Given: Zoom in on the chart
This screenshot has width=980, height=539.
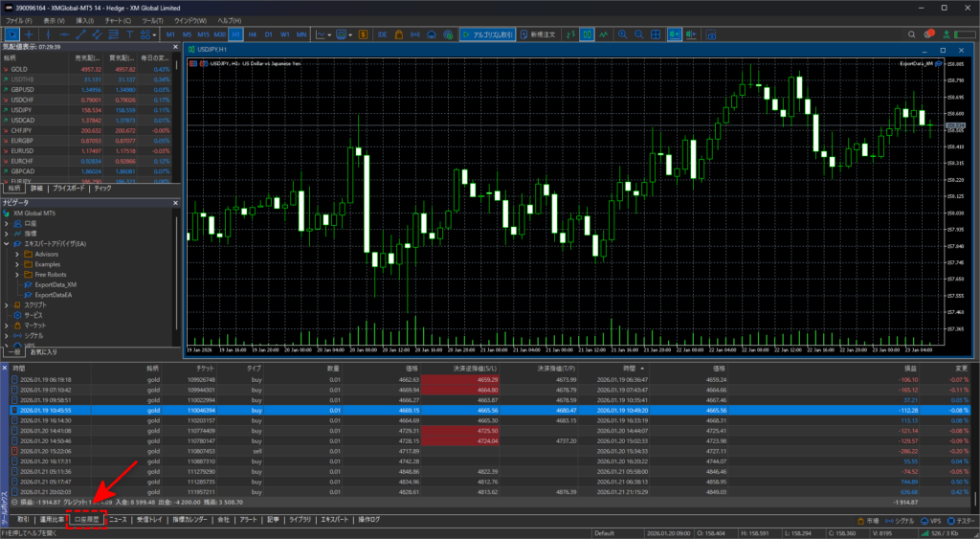Looking at the screenshot, I should pyautogui.click(x=622, y=34).
